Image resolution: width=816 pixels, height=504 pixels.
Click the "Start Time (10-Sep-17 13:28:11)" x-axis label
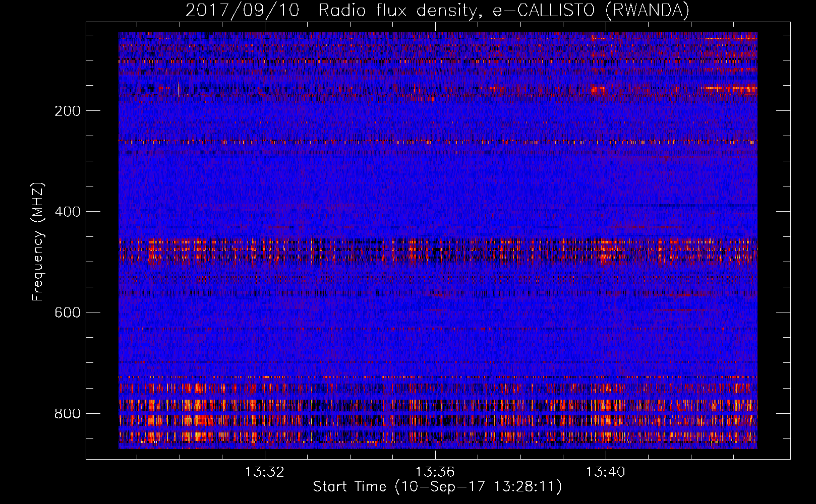(x=437, y=487)
